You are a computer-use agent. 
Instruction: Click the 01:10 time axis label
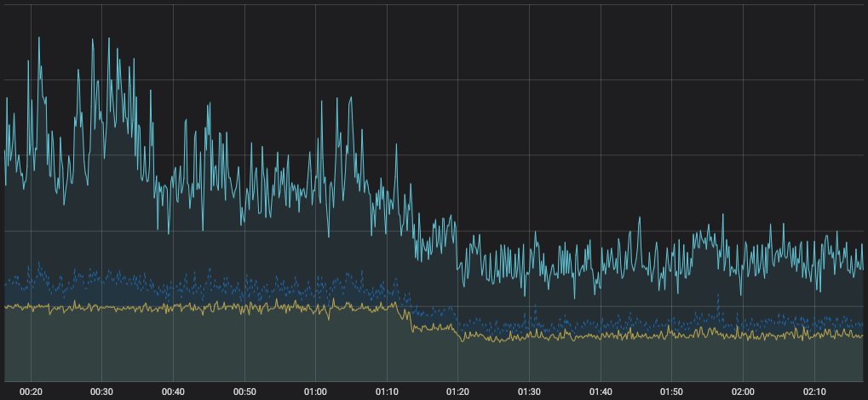(387, 391)
